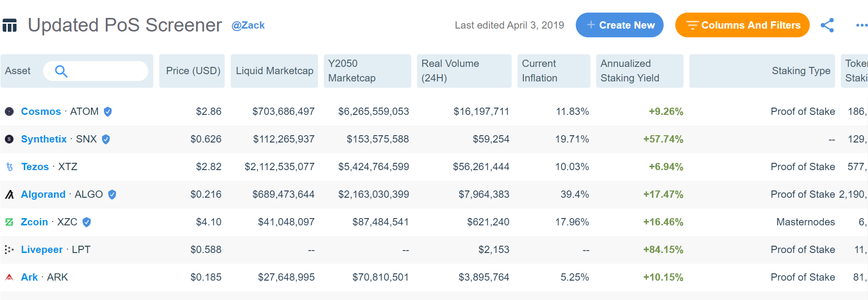Click the Livepeer coin logo
Screen dimensions: 868x300
9,250
